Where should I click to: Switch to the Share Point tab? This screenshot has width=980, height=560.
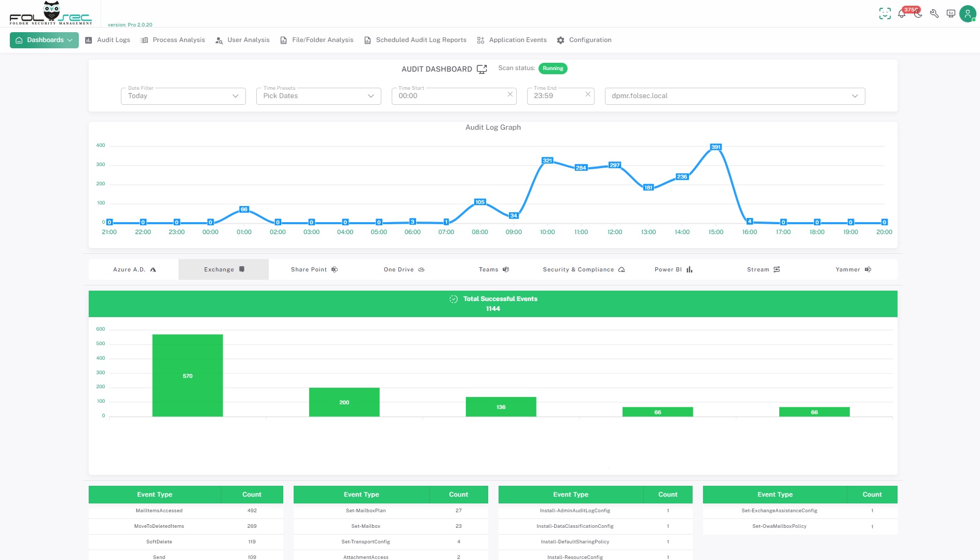pos(313,269)
